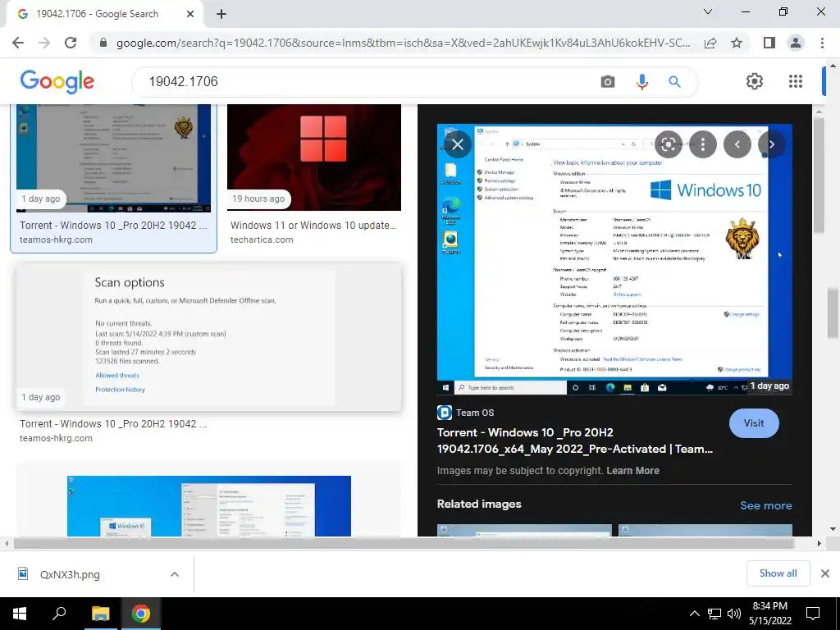This screenshot has height=630, width=840.
Task: Start voice search microphone
Action: tap(641, 81)
